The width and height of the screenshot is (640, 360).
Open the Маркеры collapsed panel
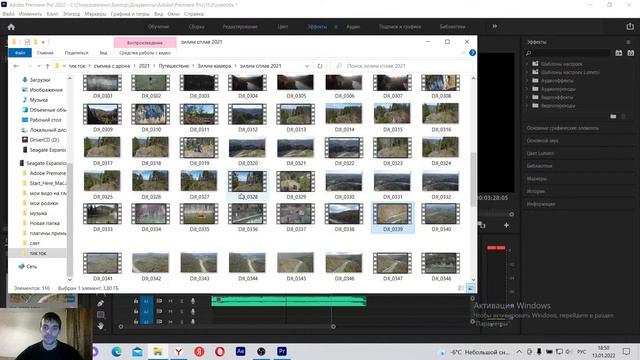point(536,179)
